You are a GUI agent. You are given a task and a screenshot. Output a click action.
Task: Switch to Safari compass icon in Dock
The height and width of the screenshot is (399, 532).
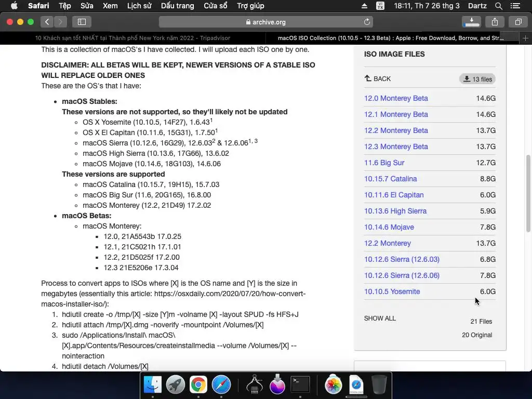tap(221, 384)
